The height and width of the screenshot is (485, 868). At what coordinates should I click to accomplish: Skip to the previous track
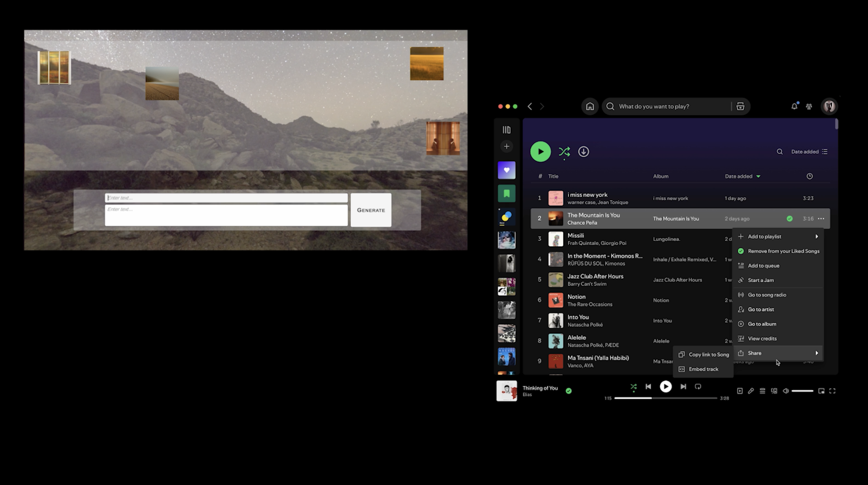[x=648, y=386]
